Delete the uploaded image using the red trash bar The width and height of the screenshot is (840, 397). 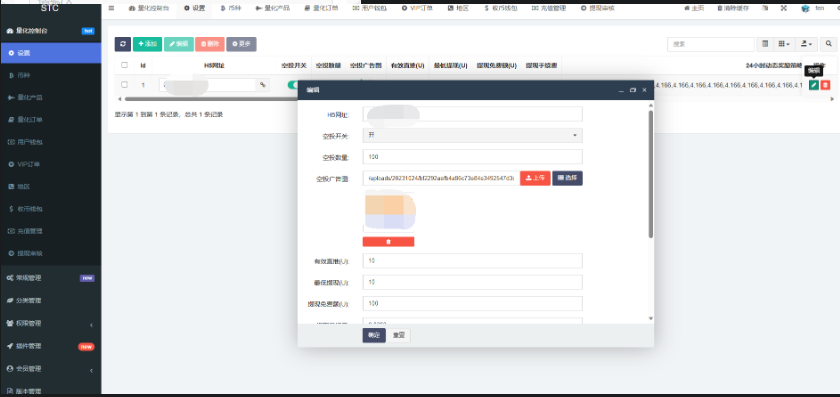click(388, 242)
